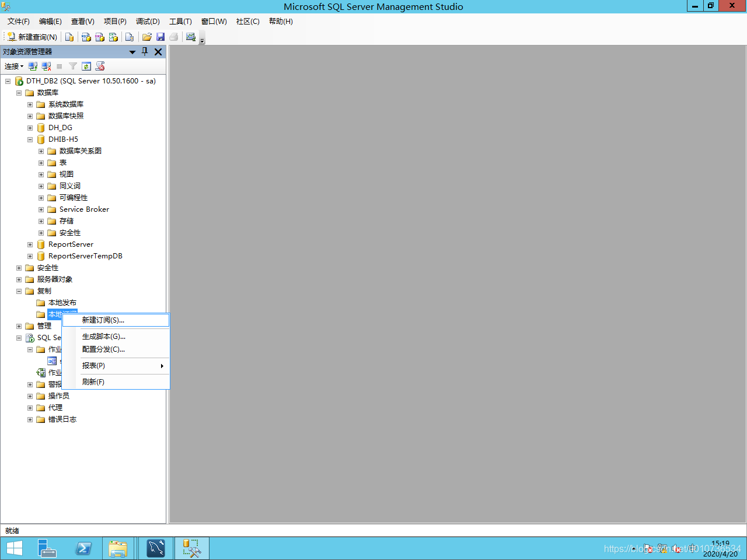Choose 新建订阅(S)... in context menu
Screen dimensions: 747x560
[x=116, y=320]
